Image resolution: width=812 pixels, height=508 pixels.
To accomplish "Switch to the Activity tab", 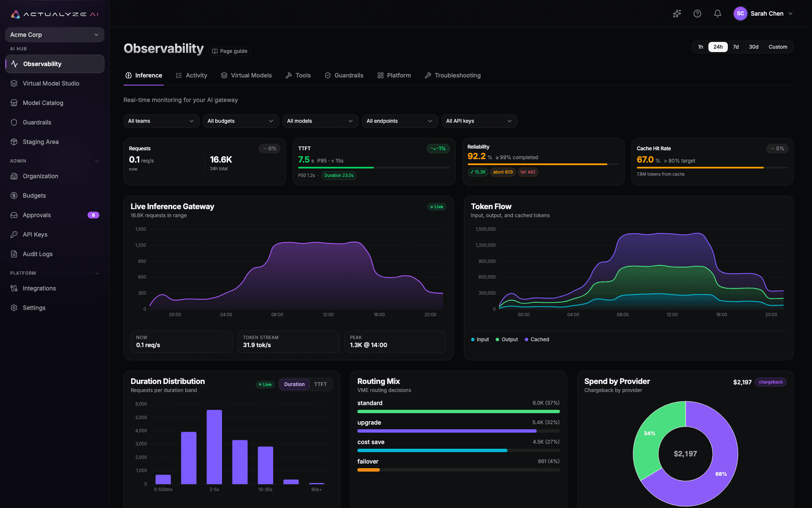I will (x=192, y=75).
